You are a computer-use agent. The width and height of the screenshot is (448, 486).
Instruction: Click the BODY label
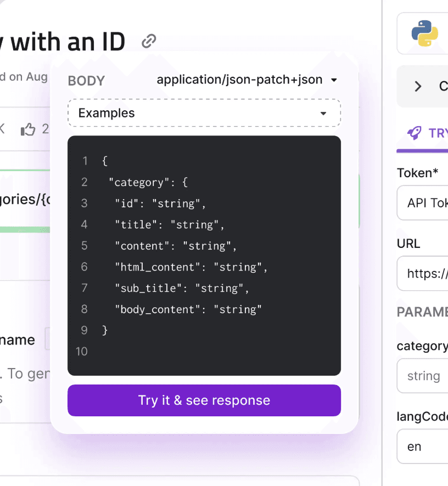[x=86, y=81]
